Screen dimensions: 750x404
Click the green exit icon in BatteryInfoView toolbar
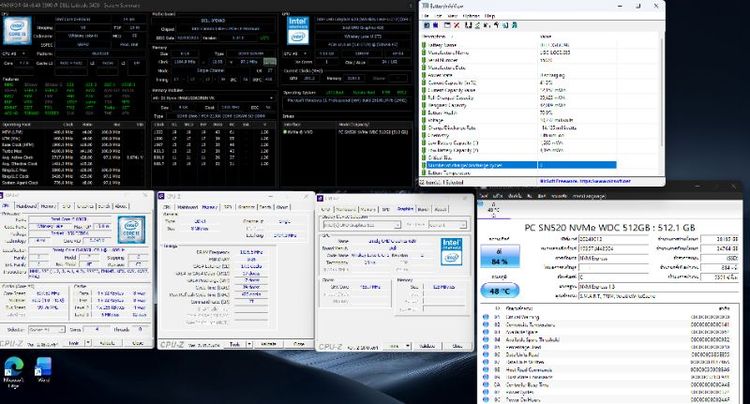(514, 25)
